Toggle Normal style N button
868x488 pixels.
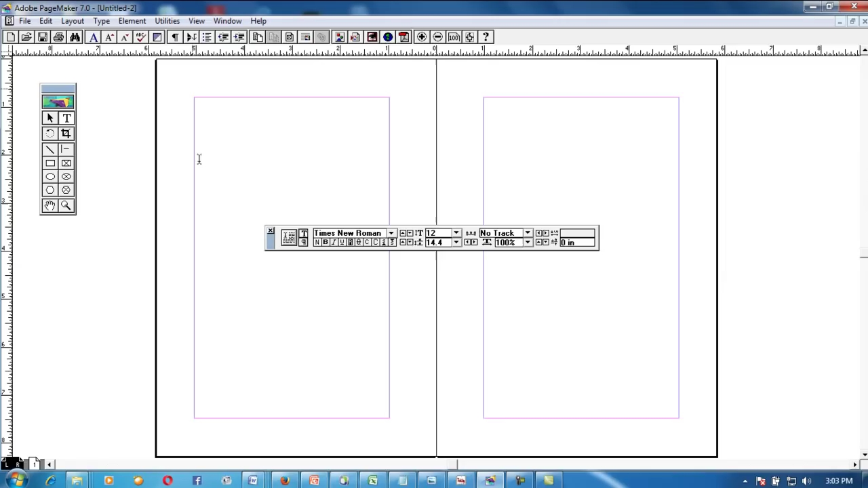click(317, 242)
